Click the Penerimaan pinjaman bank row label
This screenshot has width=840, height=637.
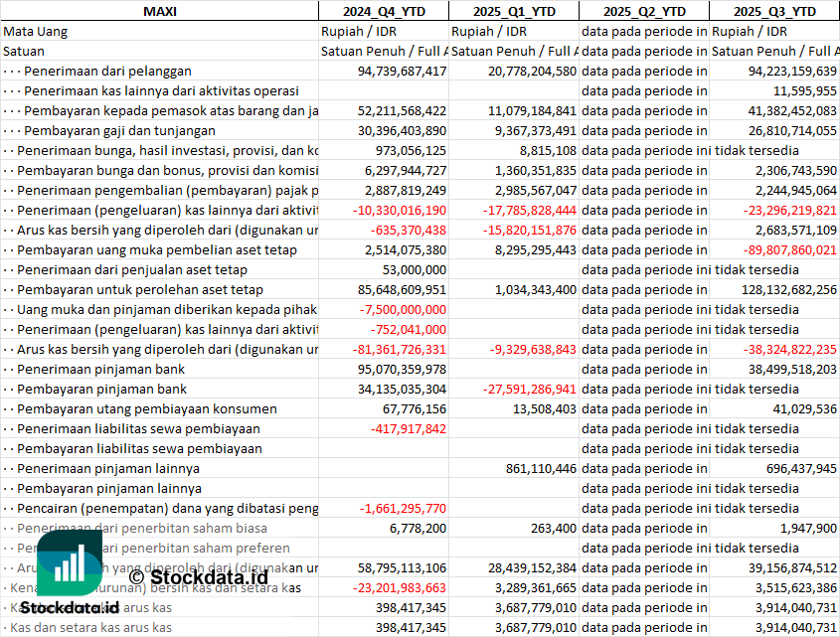point(100,368)
